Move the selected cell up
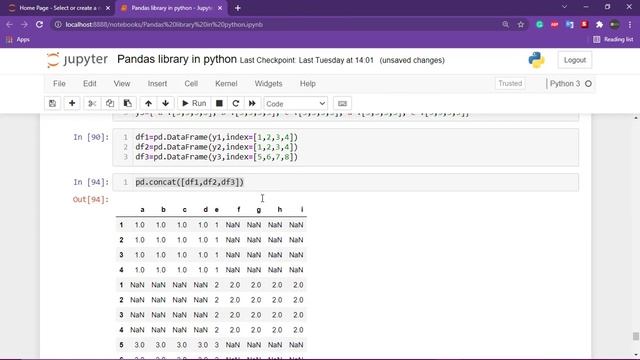Image resolution: width=640 pixels, height=360 pixels. [148, 104]
